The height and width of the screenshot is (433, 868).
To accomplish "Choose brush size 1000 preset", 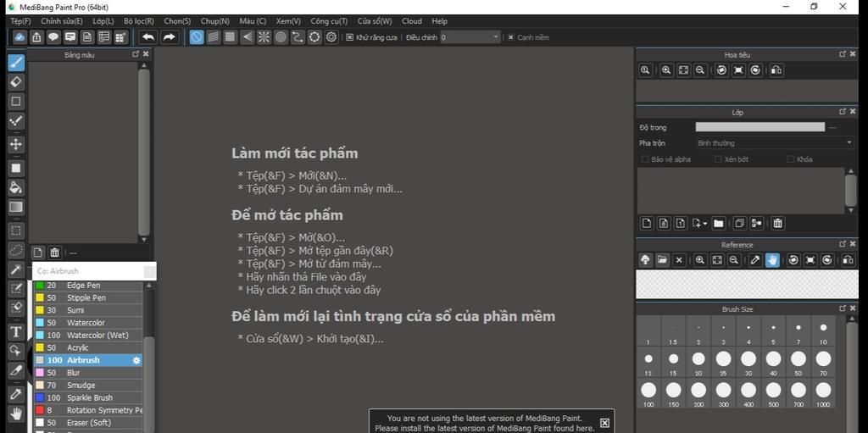I will click(x=823, y=392).
